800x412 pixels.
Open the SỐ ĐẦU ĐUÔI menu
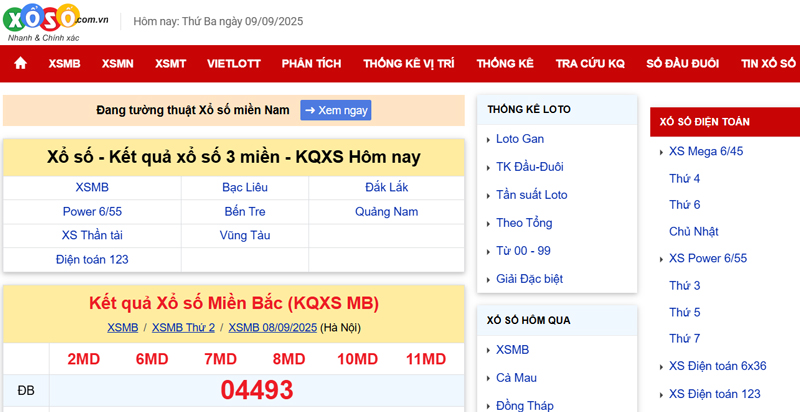683,64
